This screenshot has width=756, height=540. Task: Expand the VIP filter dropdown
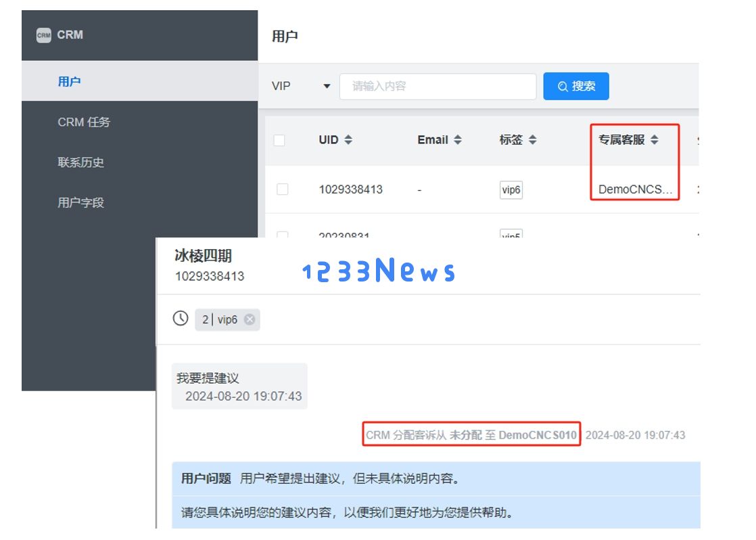click(x=301, y=86)
